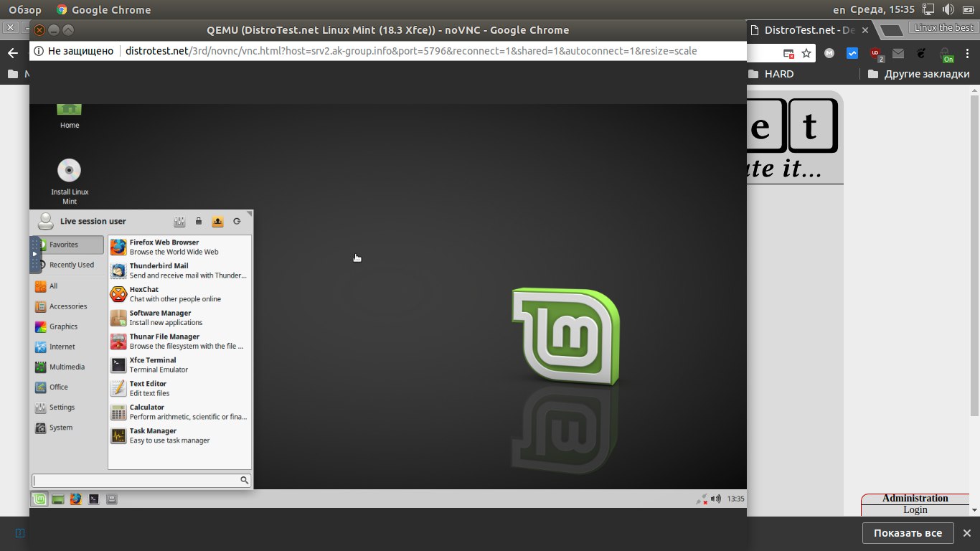Click the Mint panel volume icon

715,499
